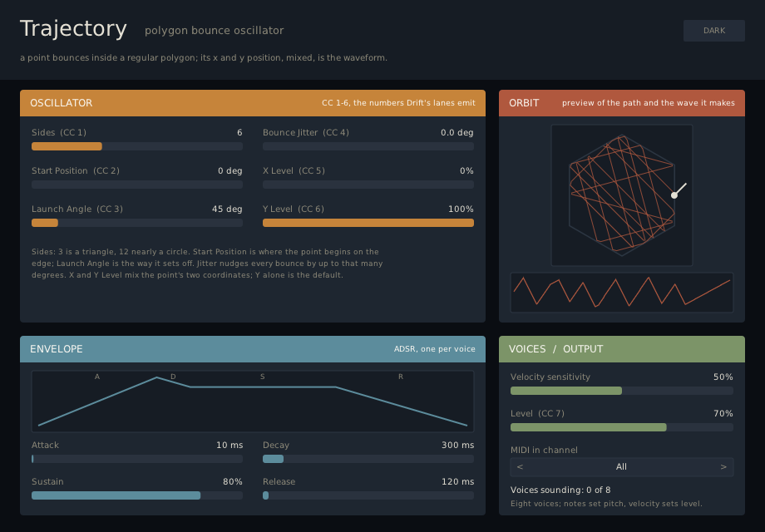Viewport: 765px width, 532px height.
Task: Set the Launch Angle (CC 3) slider
Action: [x=137, y=223]
